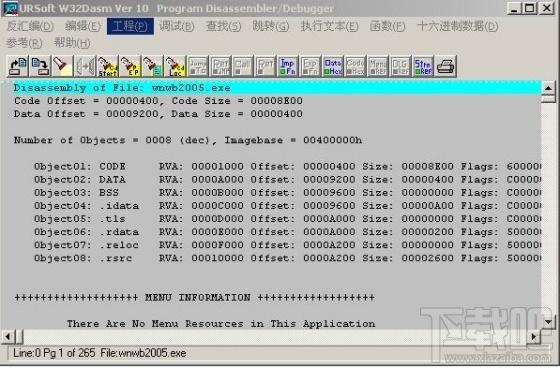
Task: Click the horizontal scrollbar right arrow
Action: [x=534, y=336]
